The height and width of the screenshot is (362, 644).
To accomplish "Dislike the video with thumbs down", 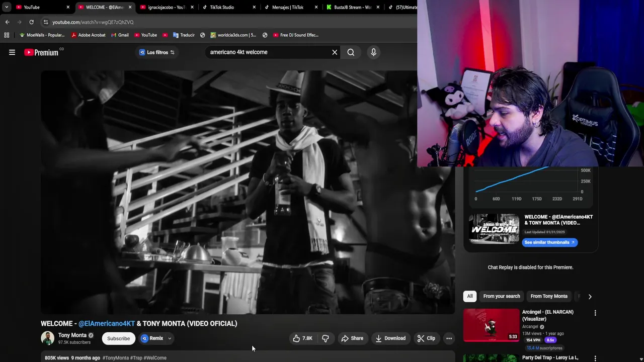I will coord(326,338).
